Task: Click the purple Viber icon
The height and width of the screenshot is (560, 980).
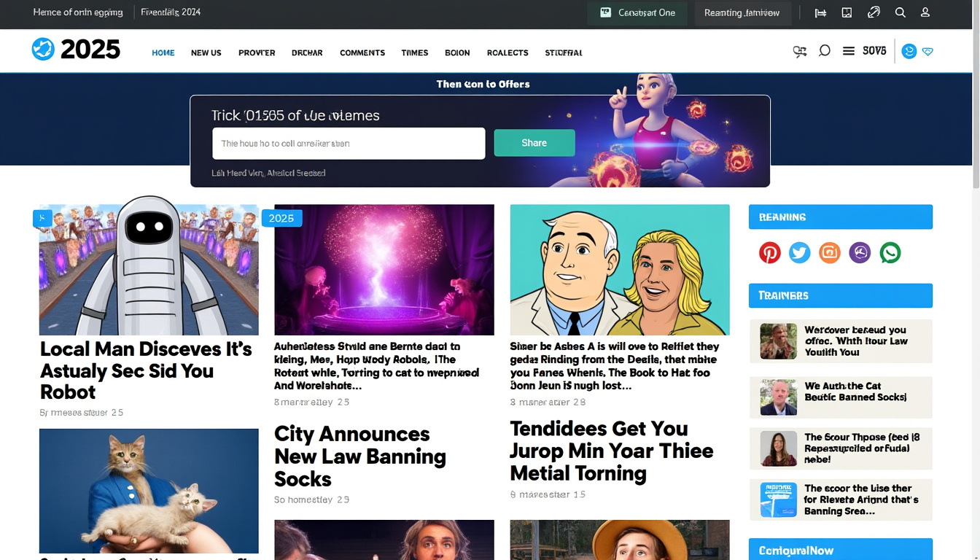Action: (860, 253)
